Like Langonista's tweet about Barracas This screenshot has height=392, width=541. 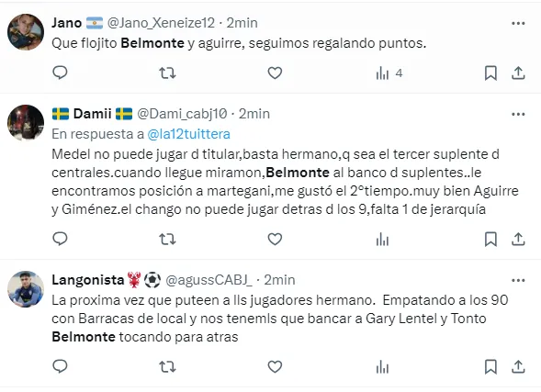[x=275, y=367]
